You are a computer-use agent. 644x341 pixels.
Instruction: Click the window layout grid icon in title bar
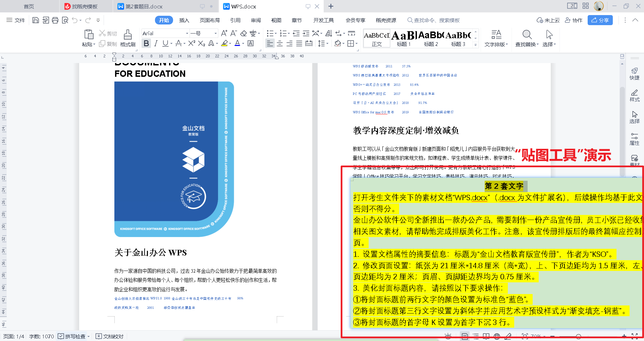point(586,6)
